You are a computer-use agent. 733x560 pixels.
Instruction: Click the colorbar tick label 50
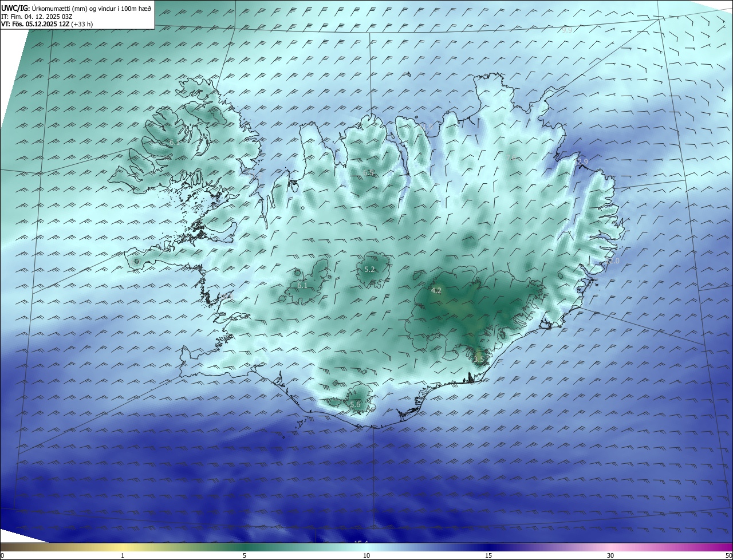728,555
